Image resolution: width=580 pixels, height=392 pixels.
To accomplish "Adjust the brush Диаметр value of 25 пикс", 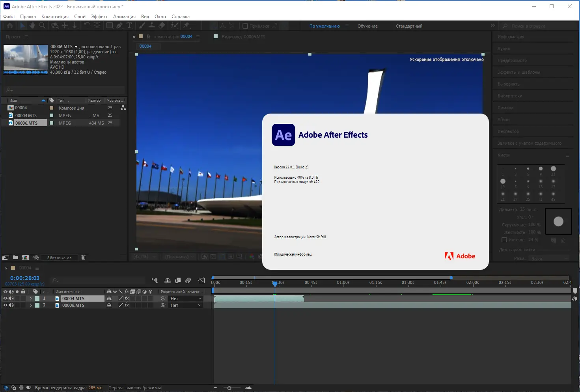I will click(527, 209).
